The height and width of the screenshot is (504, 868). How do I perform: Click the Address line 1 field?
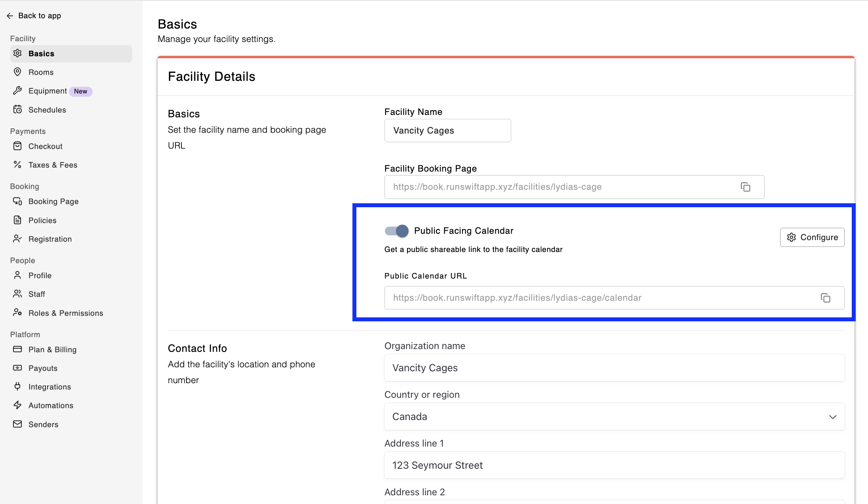(x=614, y=465)
